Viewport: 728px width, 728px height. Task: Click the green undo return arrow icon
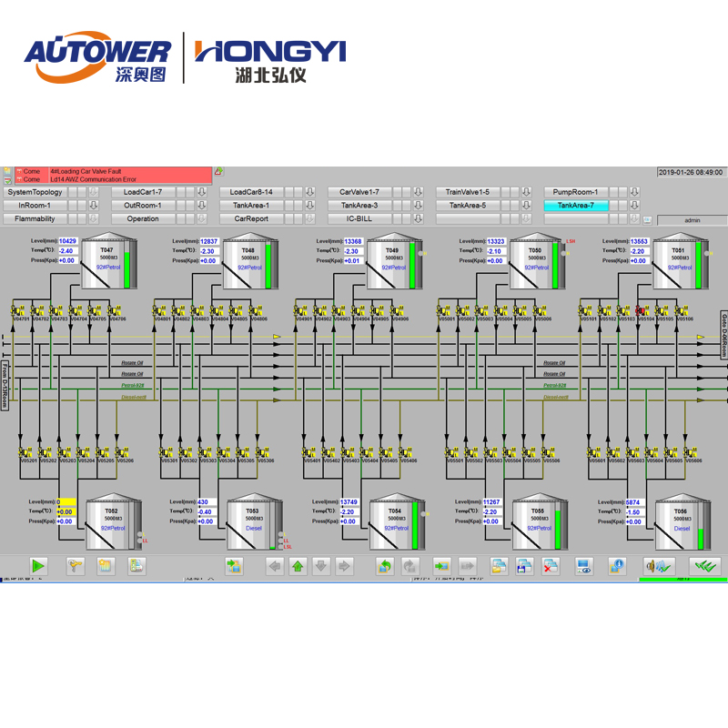[x=385, y=566]
